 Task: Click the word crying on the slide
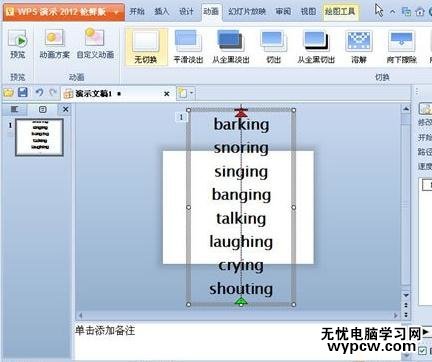(x=241, y=266)
